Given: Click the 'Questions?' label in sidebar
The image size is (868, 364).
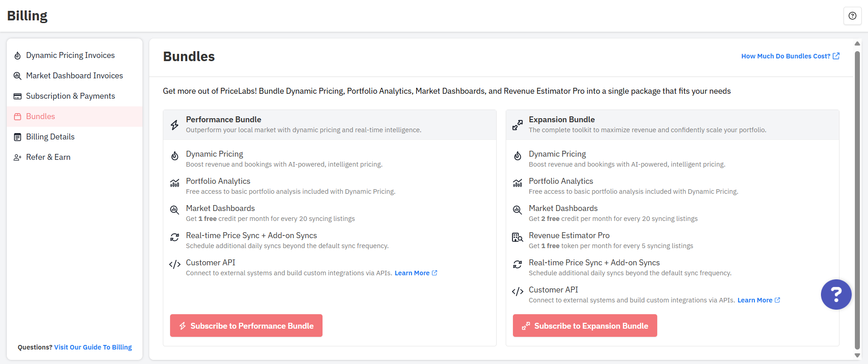Looking at the screenshot, I should pos(35,347).
